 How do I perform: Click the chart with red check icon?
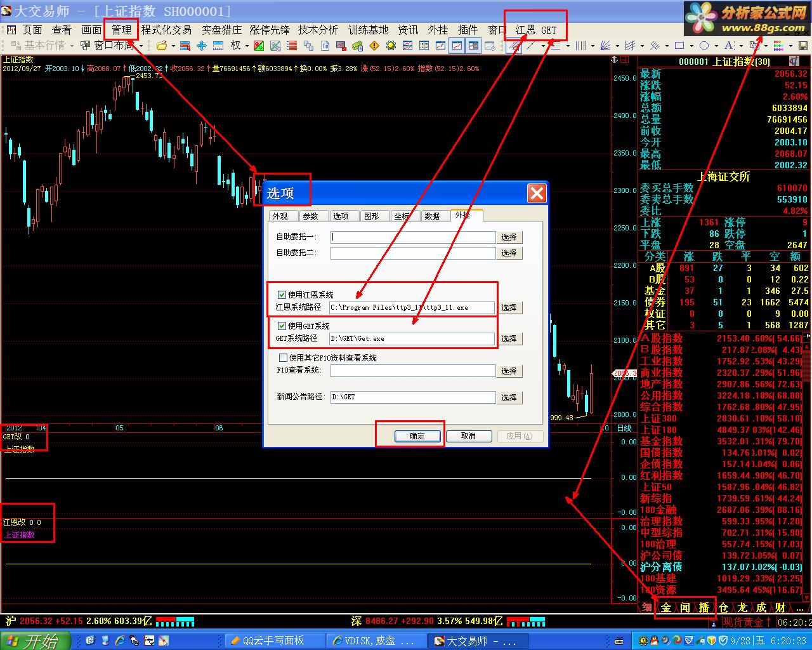point(341,46)
